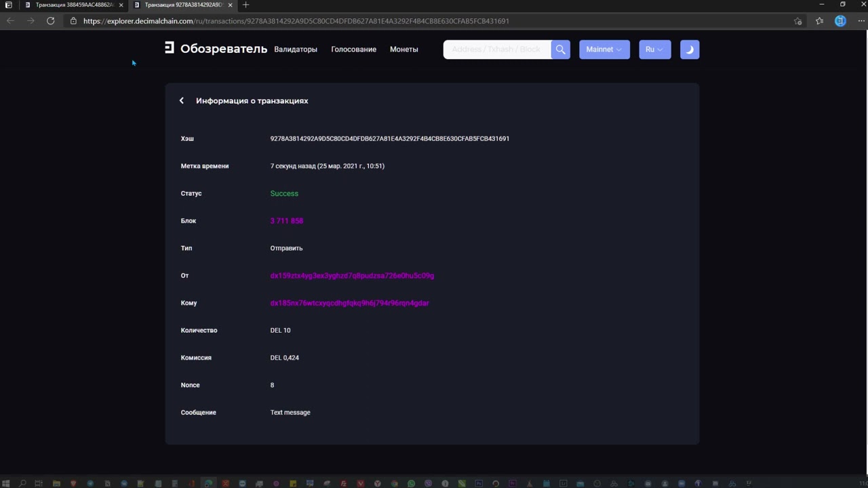This screenshot has width=868, height=488.
Task: Open the Валидаторы menu
Action: coord(296,49)
